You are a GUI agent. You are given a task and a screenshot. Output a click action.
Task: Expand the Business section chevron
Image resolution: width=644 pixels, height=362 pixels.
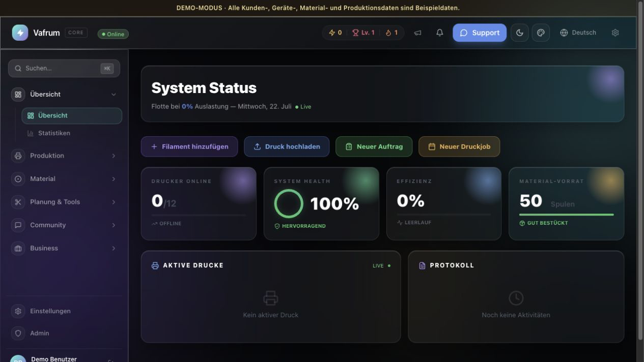point(114,249)
